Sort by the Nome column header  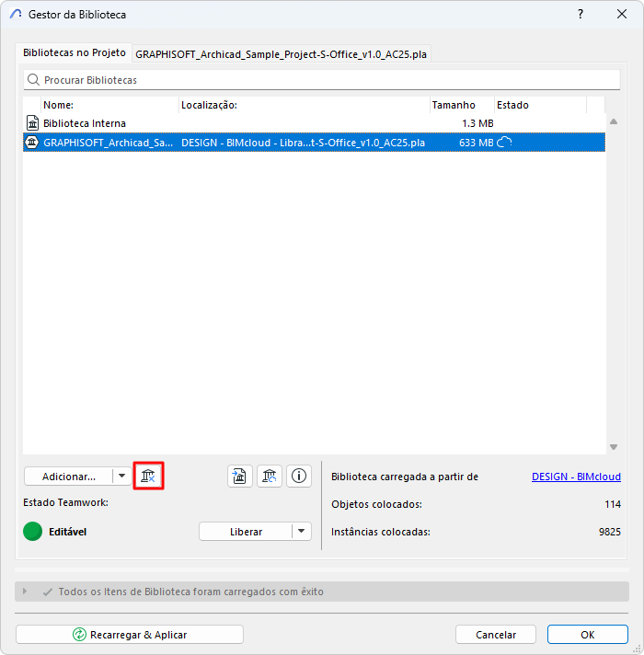click(x=109, y=105)
